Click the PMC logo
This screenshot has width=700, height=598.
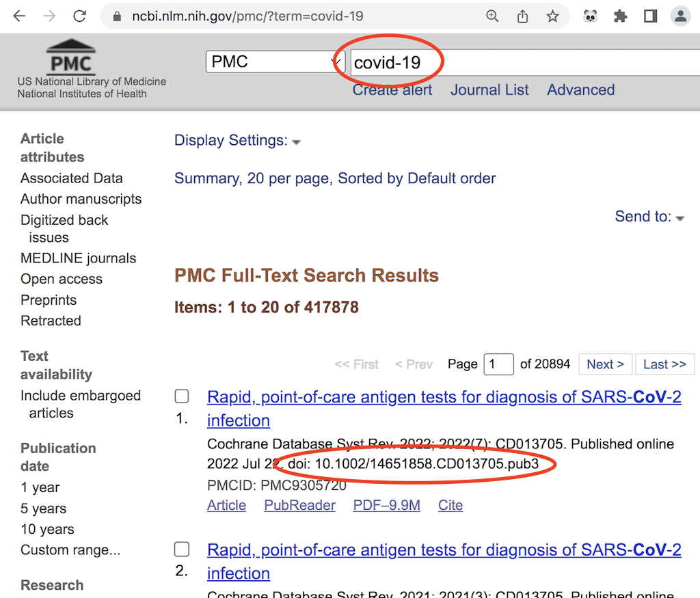[x=71, y=59]
